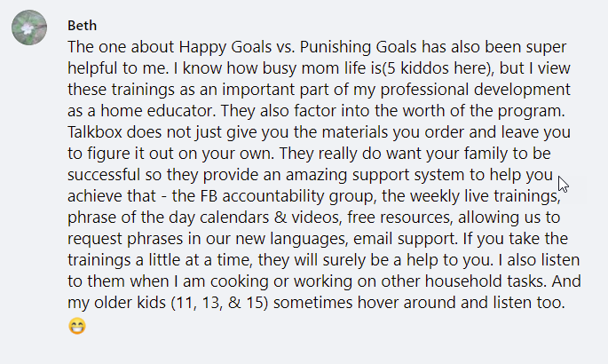
Task: Click the phrase "Punishing Goals" in the comment
Action: [358, 47]
